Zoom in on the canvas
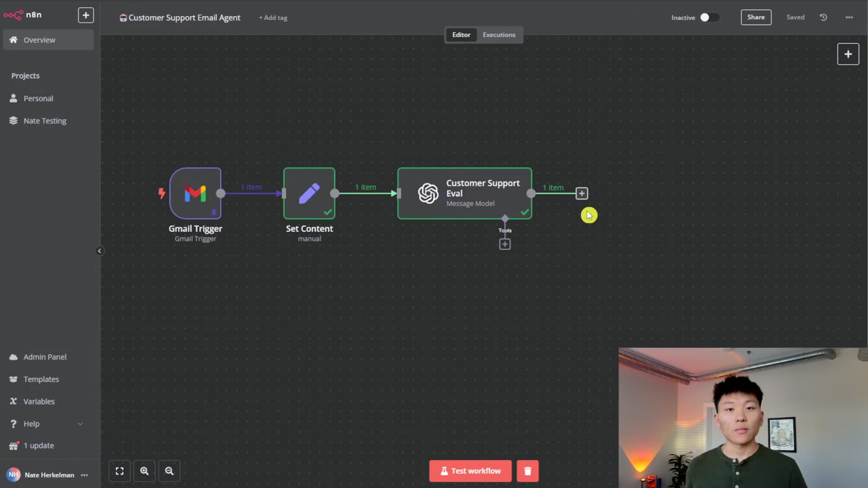 tap(145, 471)
